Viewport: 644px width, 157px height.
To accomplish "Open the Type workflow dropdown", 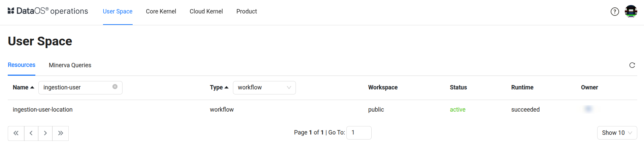I will (264, 87).
